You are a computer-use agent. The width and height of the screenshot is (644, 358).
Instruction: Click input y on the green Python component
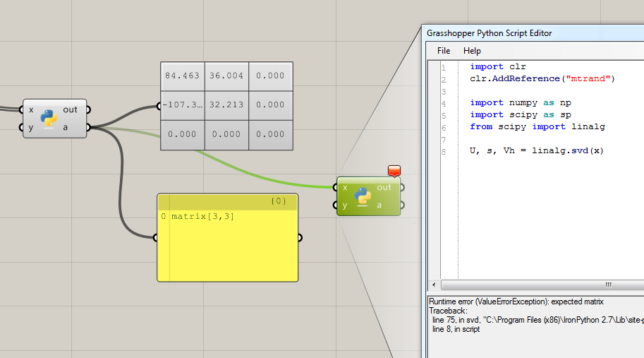[345, 205]
